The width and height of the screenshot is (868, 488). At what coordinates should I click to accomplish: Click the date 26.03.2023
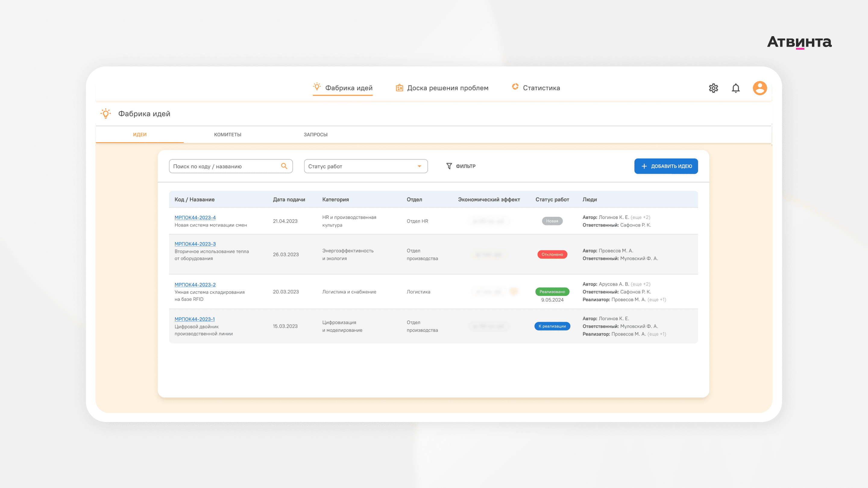coord(286,254)
